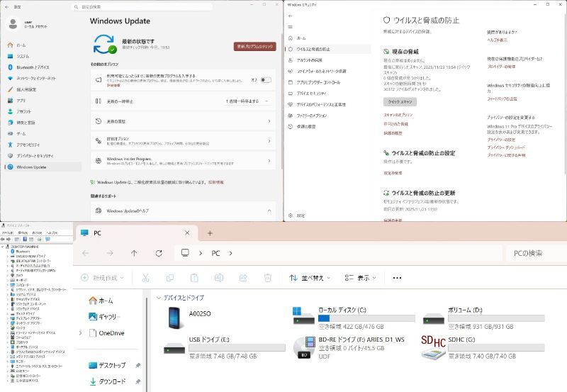
Task: Open ファミリーのオプション in Windows Security
Action: (x=312, y=116)
